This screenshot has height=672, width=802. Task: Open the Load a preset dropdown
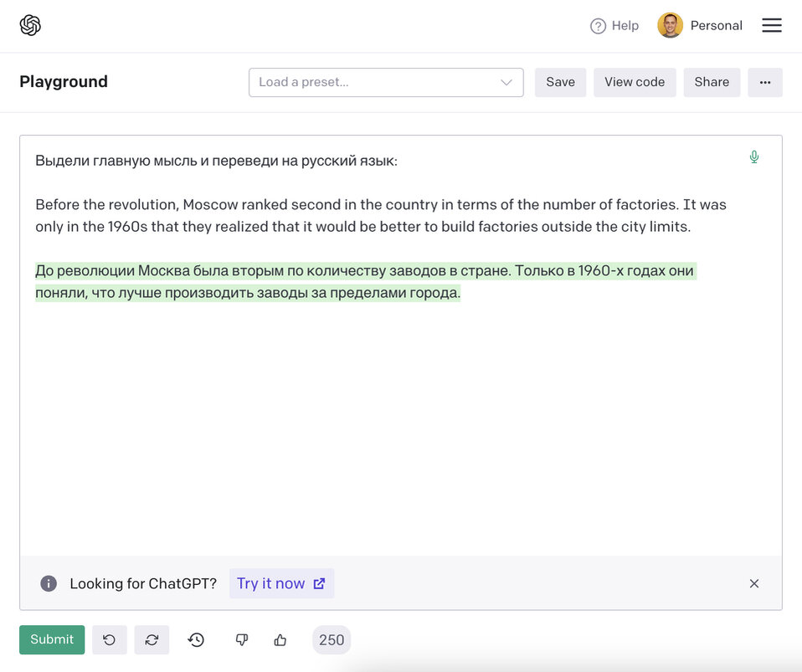[386, 82]
